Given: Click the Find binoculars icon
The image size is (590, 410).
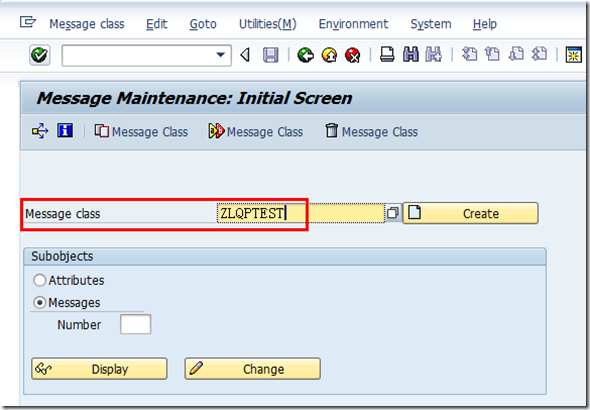Looking at the screenshot, I should click(x=411, y=54).
